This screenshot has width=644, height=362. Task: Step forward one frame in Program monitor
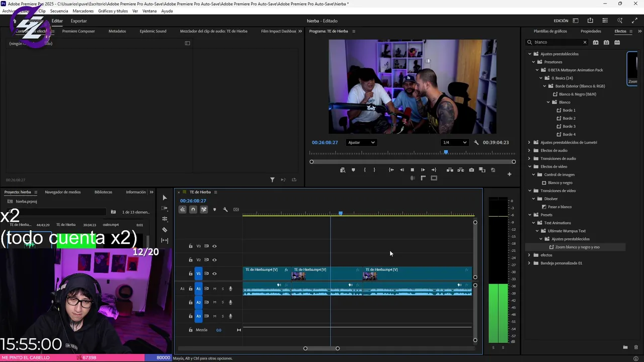(x=423, y=170)
